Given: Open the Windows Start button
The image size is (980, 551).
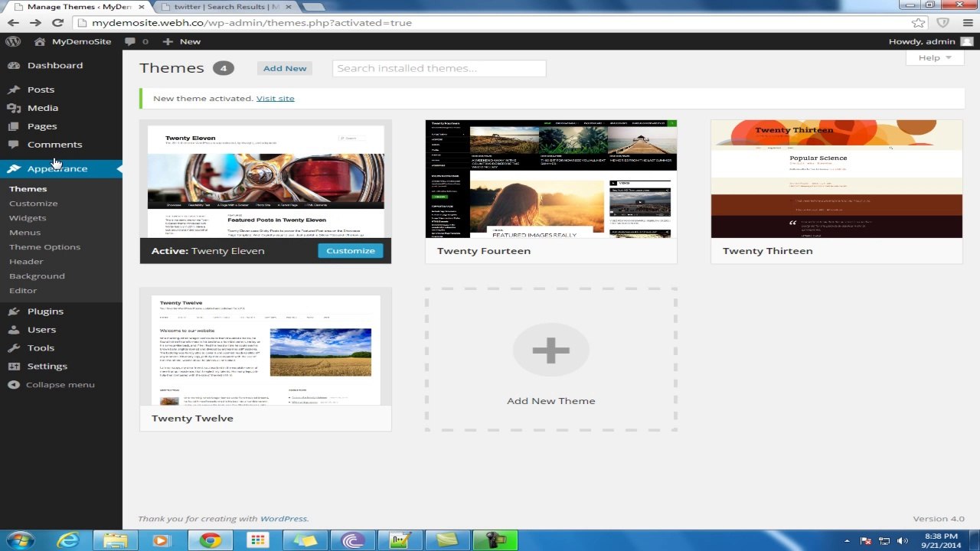Looking at the screenshot, I should click(21, 540).
